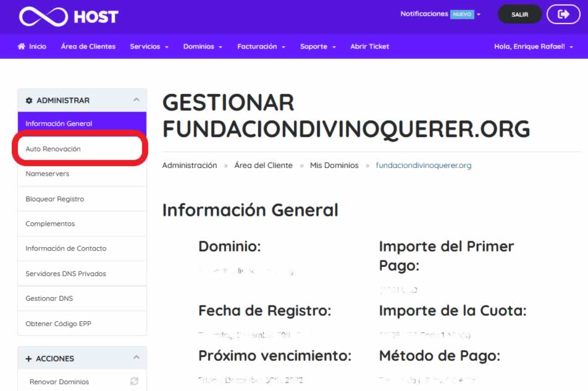Click the Método de Pago label
588x391 pixels.
click(x=440, y=355)
